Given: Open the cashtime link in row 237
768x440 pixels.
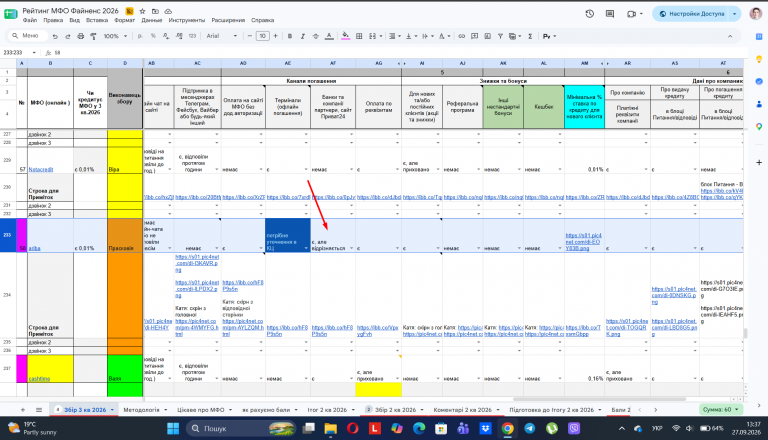Looking at the screenshot, I should click(39, 379).
